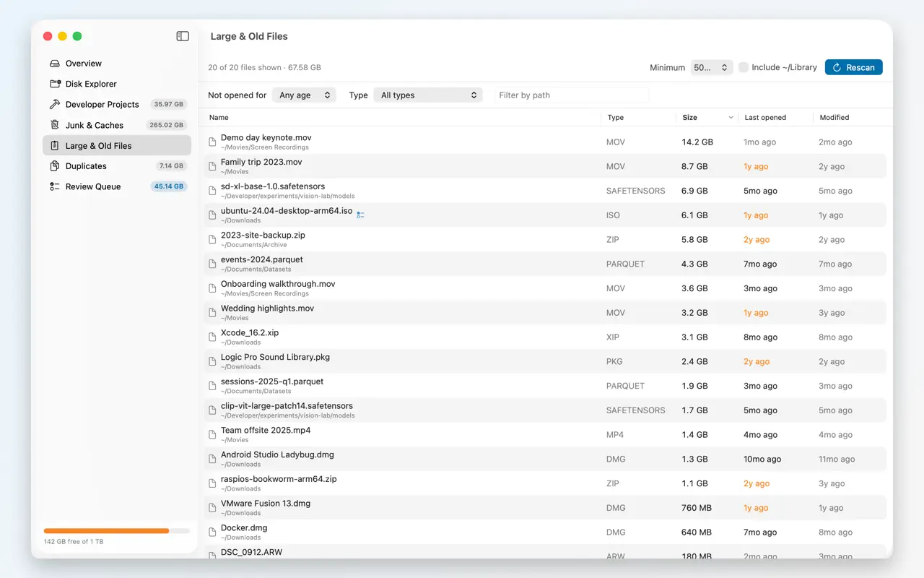Sort by the Size column header
The image size is (924, 578).
(707, 117)
